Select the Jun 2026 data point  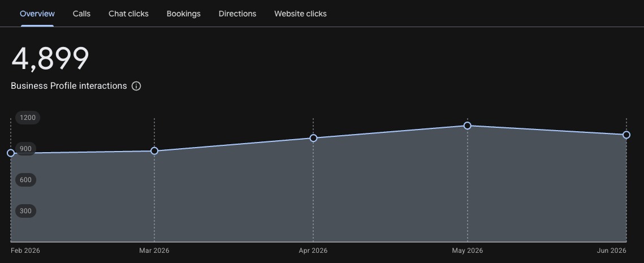point(626,135)
